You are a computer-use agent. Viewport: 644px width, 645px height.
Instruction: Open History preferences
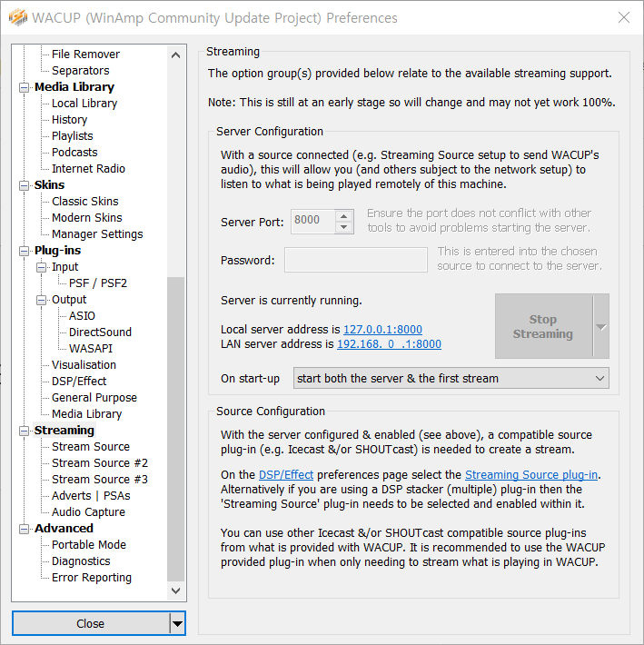click(x=70, y=120)
